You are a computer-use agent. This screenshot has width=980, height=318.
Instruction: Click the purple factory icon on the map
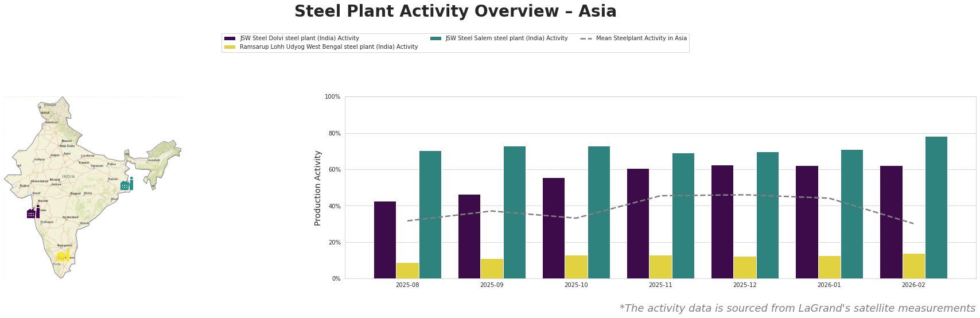[x=33, y=212]
